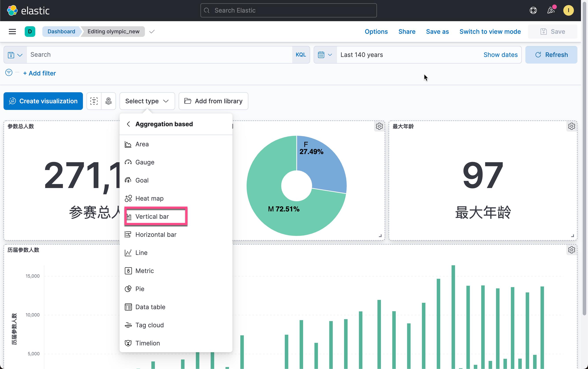Click Show dates link
Image resolution: width=588 pixels, height=369 pixels.
(x=500, y=55)
